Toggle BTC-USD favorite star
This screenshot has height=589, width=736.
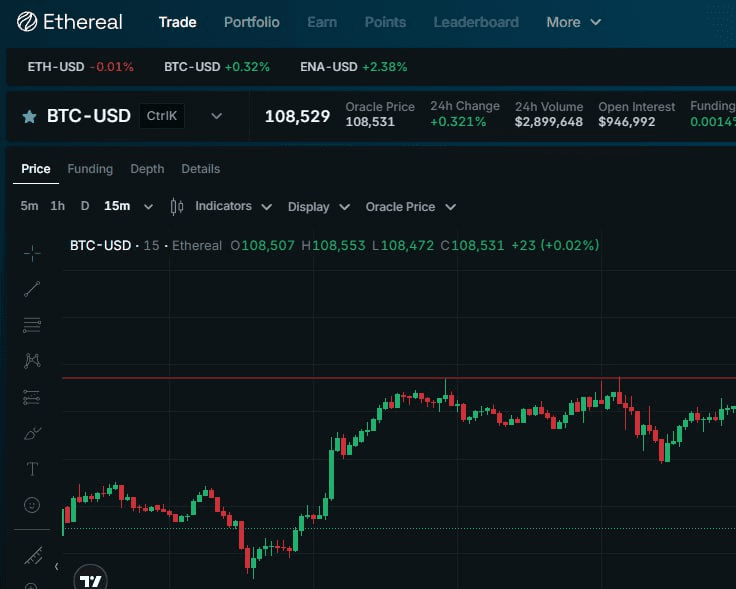point(29,116)
